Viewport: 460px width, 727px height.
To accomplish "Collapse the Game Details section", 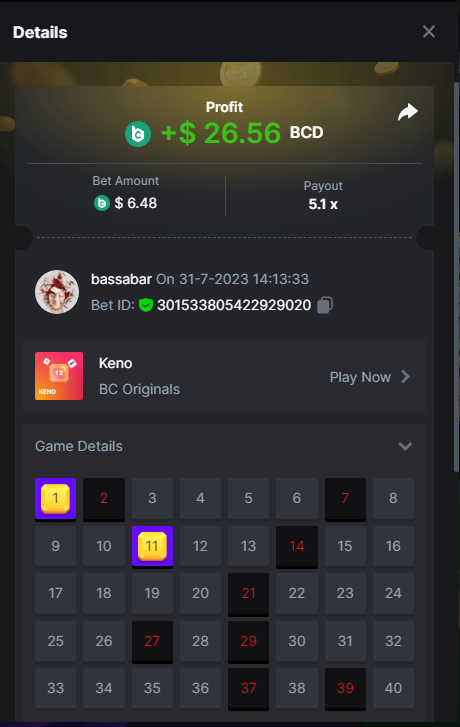I will [405, 446].
